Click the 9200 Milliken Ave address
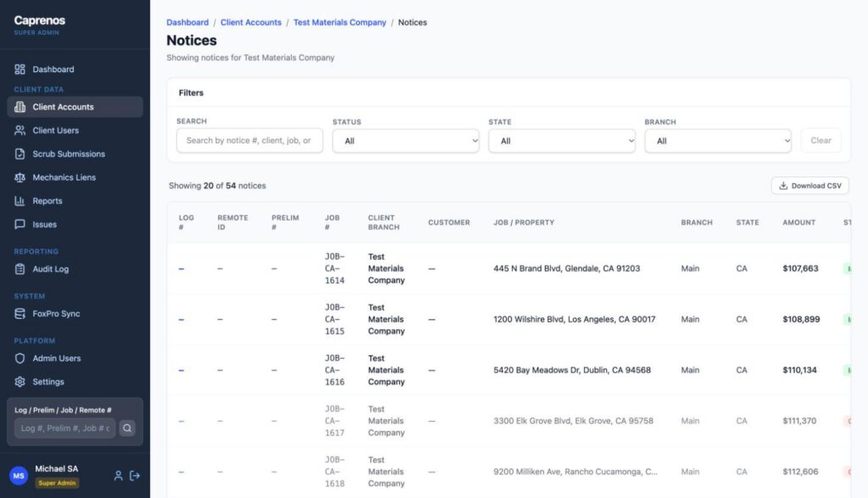 576,472
